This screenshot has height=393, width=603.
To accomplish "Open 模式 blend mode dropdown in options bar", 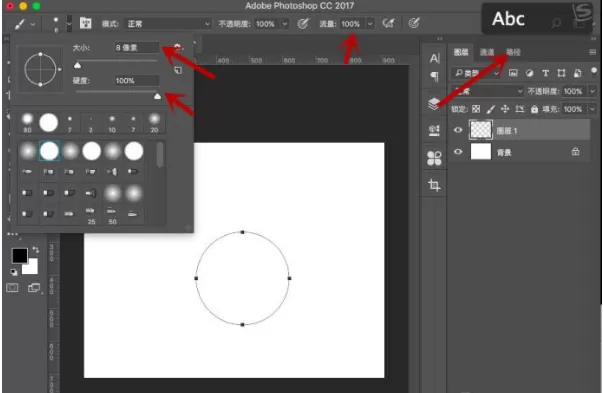I will click(168, 24).
